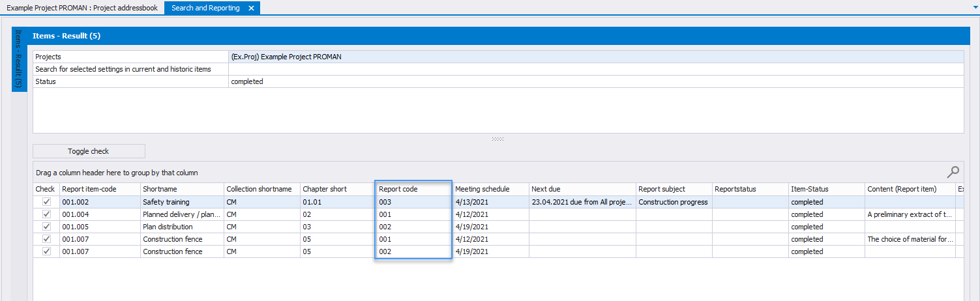This screenshot has width=980, height=301.
Task: Close the Search and Reporting tab
Action: pos(251,8)
